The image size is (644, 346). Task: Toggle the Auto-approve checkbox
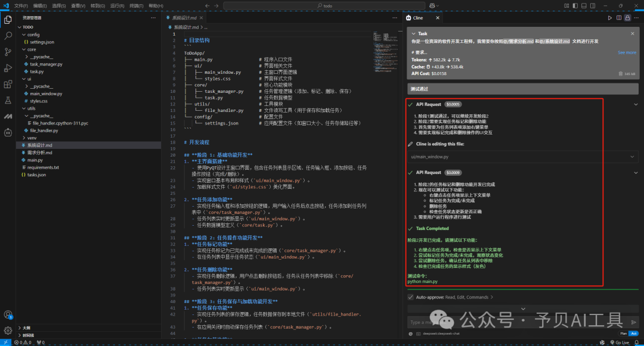pyautogui.click(x=410, y=297)
